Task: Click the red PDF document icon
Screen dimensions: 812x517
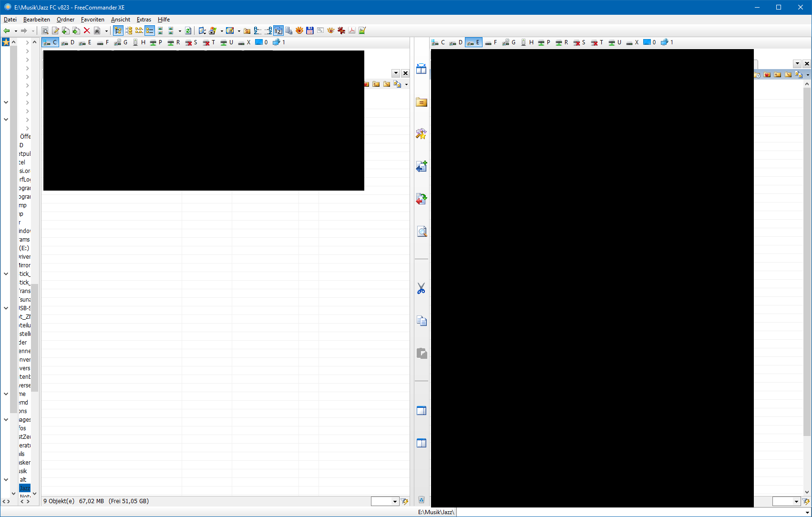Action: (x=352, y=30)
